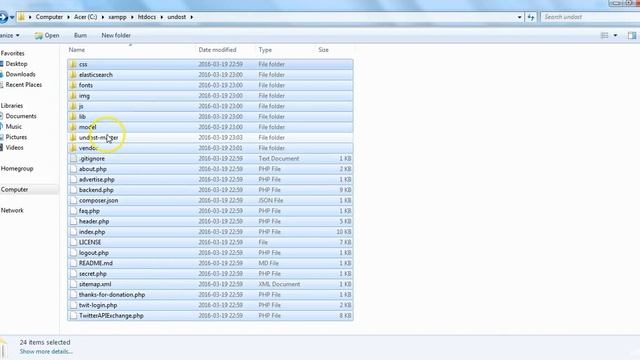
Task: Click the Search undost field
Action: tap(590, 17)
